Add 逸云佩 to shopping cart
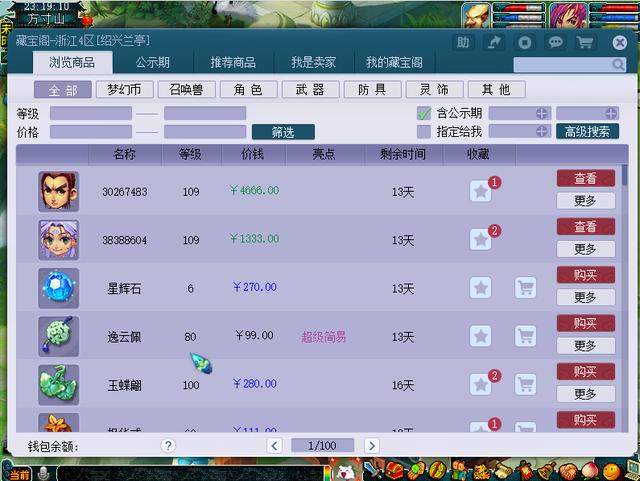Screen dimensions: 640x481 (525, 336)
